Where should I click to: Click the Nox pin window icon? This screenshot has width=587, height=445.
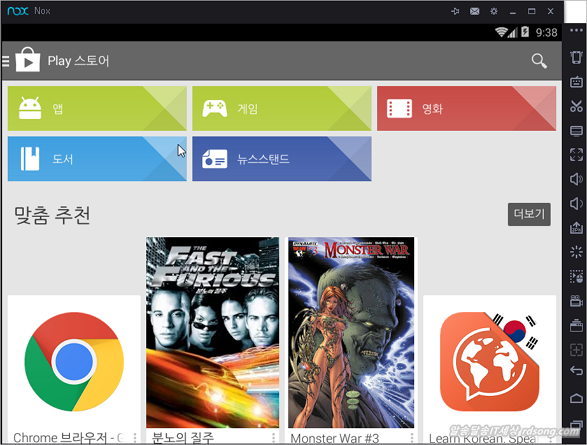[455, 11]
